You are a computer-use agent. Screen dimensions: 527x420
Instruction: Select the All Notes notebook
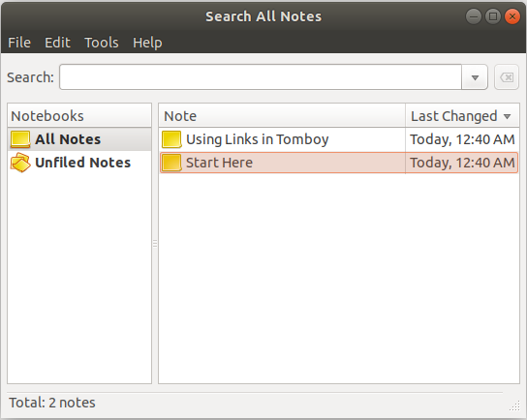coord(79,139)
